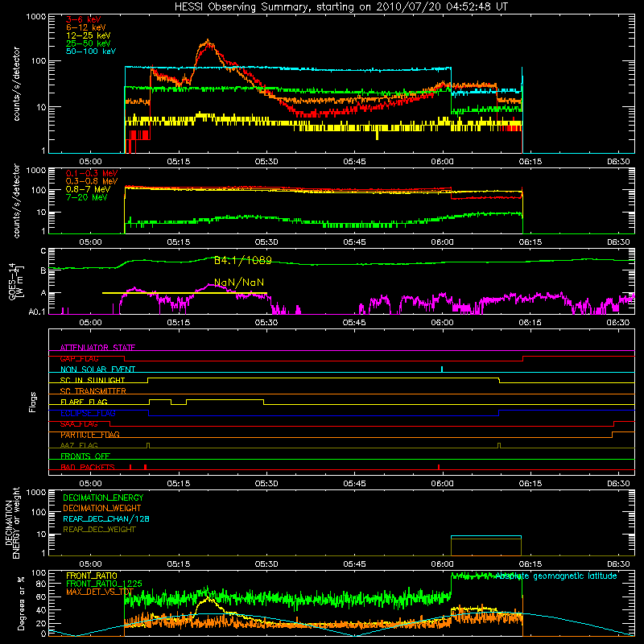The width and height of the screenshot is (644, 644).
Task: Click the rear decimation box in decimation plot
Action: coord(486,546)
